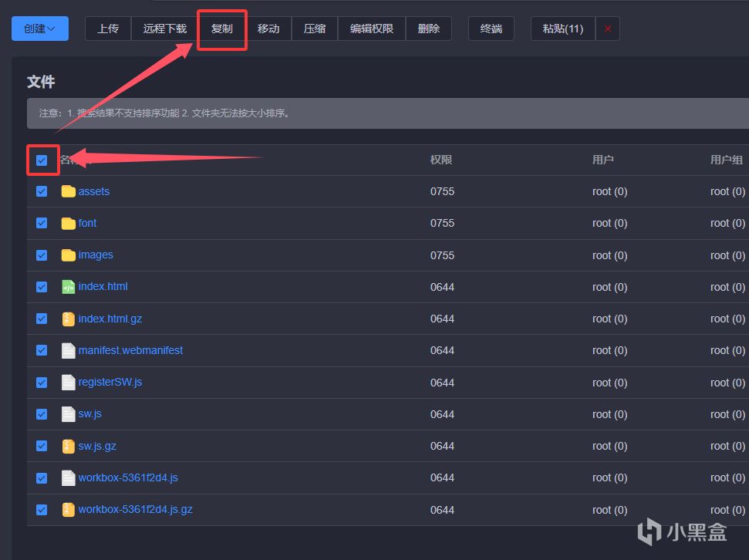Uncheck the workbox-5361f2d4.js checkbox
This screenshot has width=749, height=560.
(42, 477)
